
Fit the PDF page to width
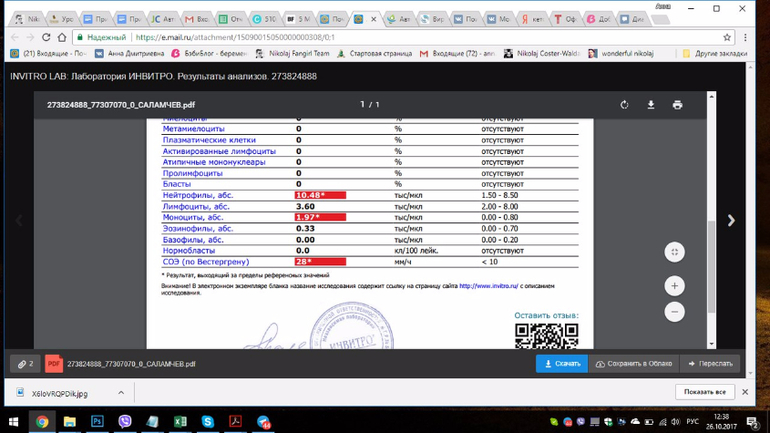coord(674,252)
